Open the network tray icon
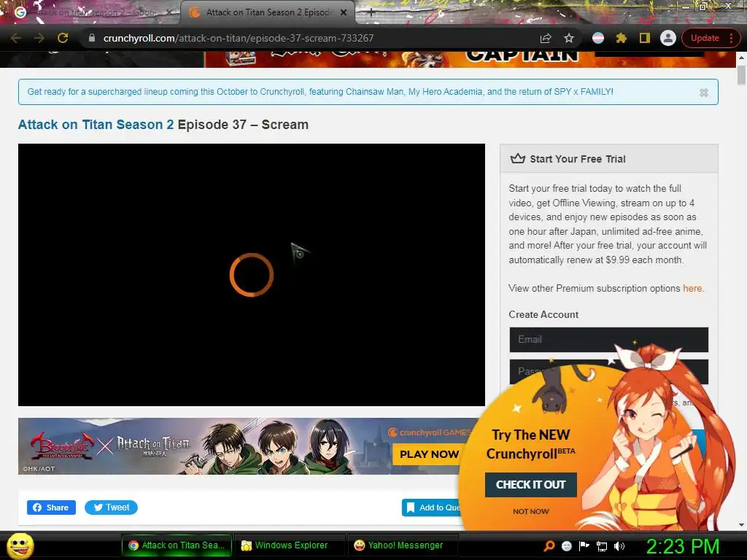This screenshot has width=747, height=560. point(602,546)
